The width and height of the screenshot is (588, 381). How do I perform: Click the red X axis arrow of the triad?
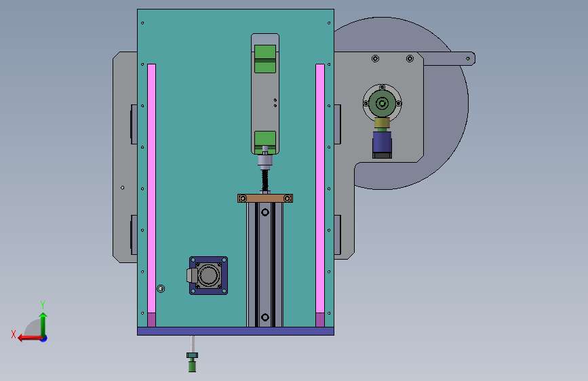29,338
